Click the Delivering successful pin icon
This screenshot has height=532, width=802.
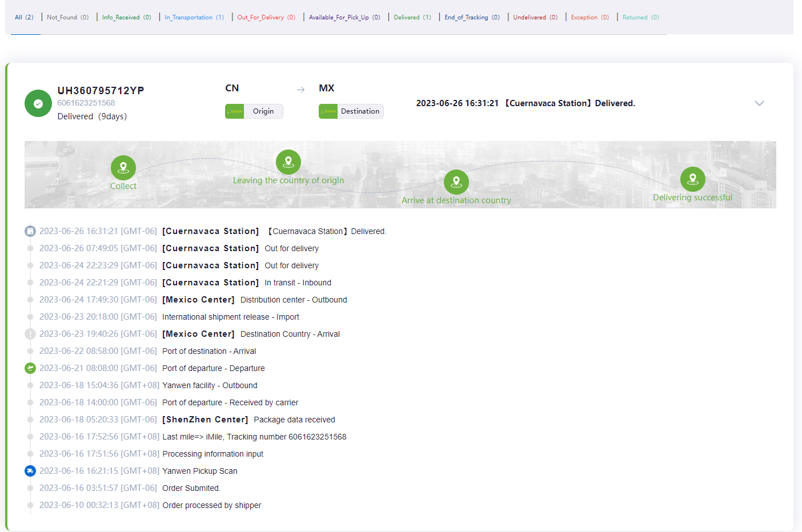692,179
